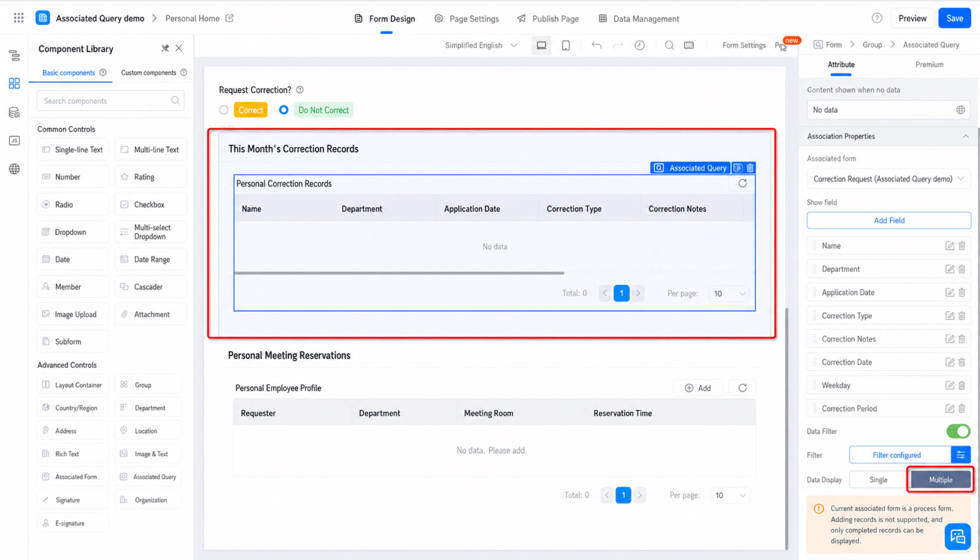
Task: Open the filter settings sliders icon
Action: pyautogui.click(x=960, y=455)
